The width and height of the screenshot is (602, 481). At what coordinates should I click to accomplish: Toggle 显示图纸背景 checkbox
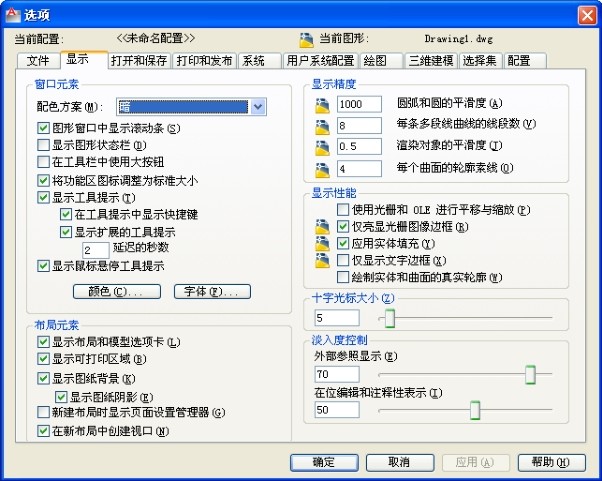(x=43, y=379)
